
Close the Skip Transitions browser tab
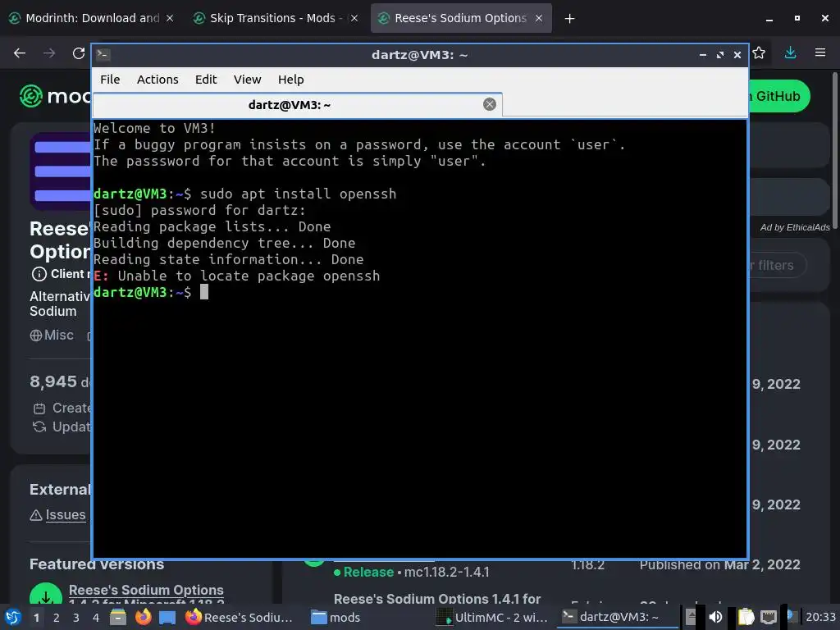[x=354, y=18]
